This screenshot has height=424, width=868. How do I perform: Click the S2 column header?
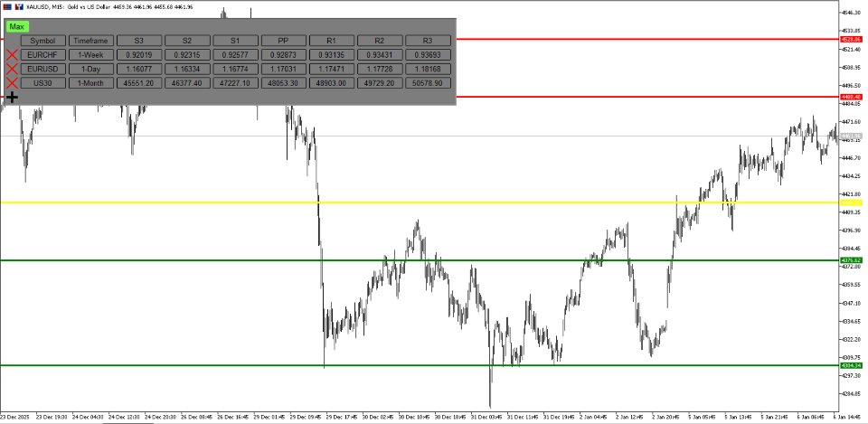[188, 41]
